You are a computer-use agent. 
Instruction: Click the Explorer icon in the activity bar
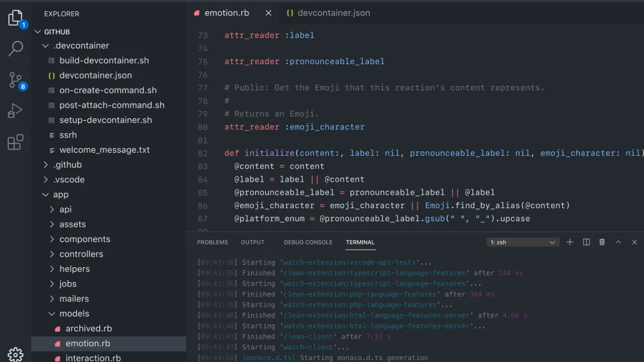15,17
